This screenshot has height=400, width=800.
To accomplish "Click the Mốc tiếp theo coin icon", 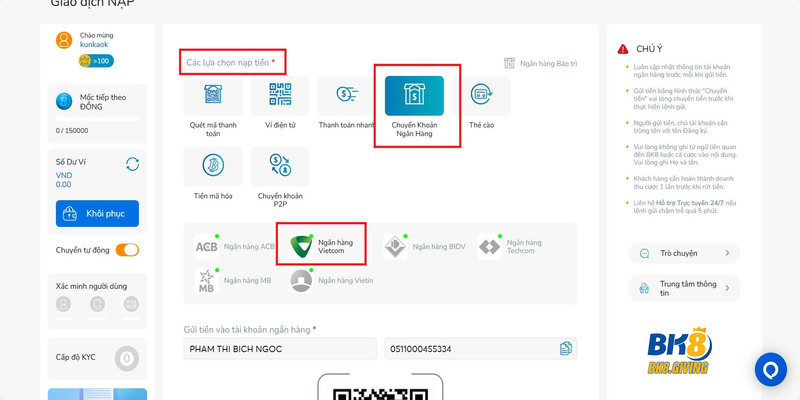I will 64,102.
